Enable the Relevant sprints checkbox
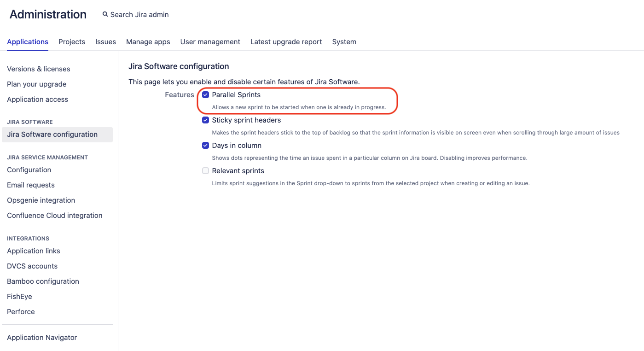The image size is (644, 351). click(x=206, y=171)
